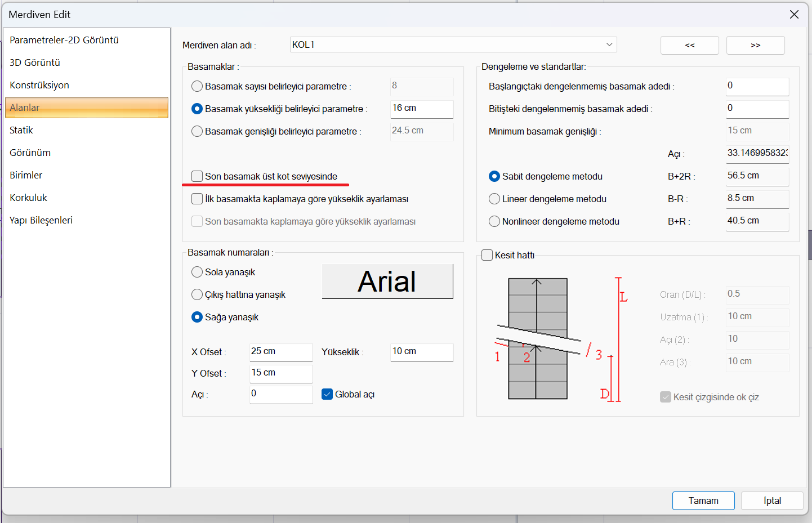Viewport: 812px width, 523px height.
Task: Toggle the Kesit hattı checkbox
Action: click(487, 255)
